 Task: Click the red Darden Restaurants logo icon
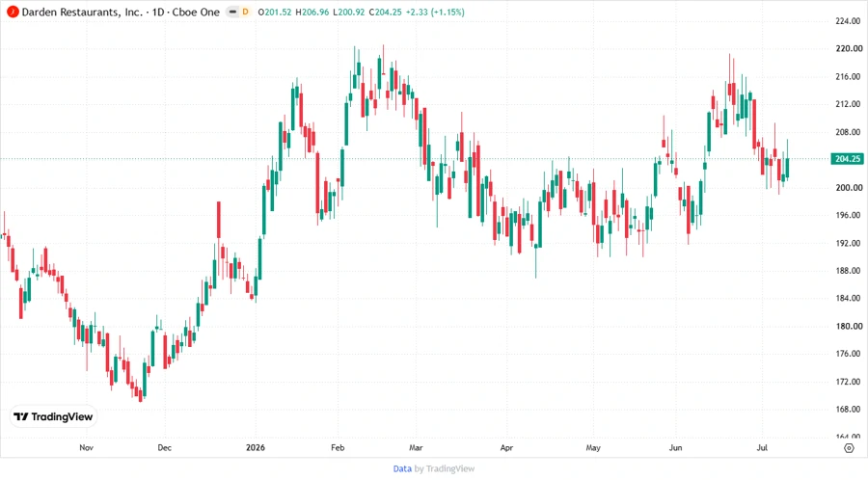(x=13, y=12)
